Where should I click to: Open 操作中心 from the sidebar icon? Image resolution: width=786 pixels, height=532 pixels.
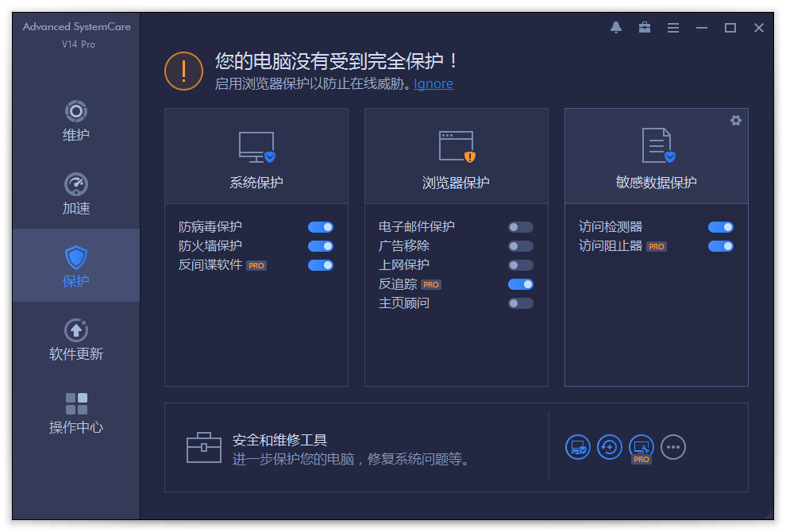(75, 403)
